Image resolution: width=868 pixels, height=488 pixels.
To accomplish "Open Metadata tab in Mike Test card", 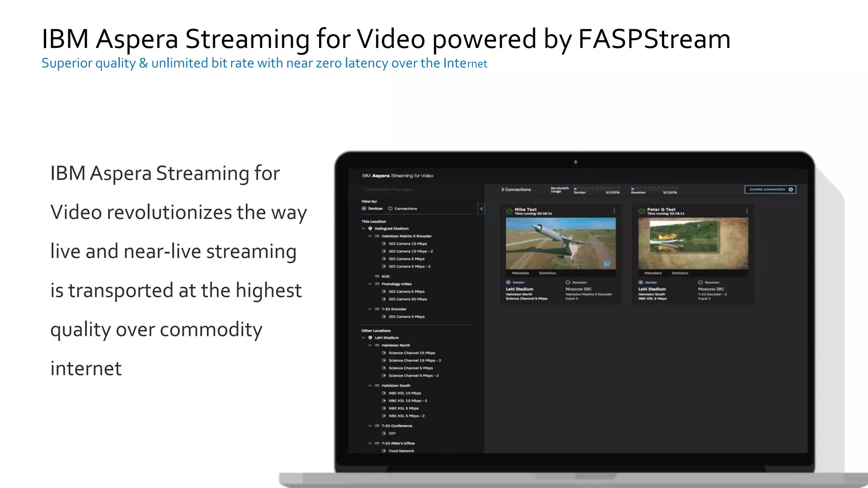I will click(x=520, y=273).
